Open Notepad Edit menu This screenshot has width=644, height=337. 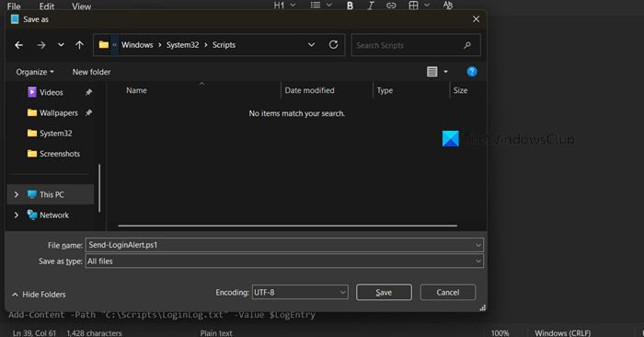click(x=46, y=6)
